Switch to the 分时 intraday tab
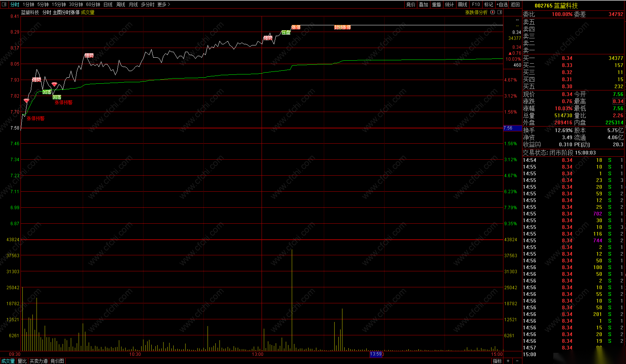The image size is (626, 364). [15, 4]
